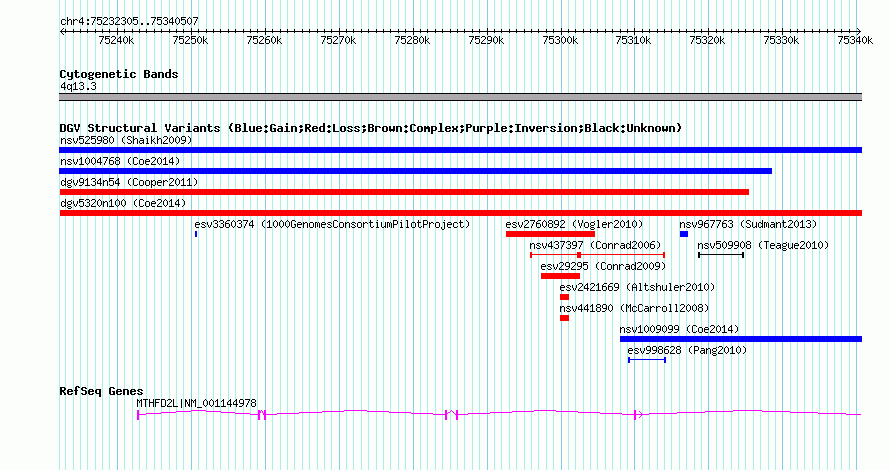Click the dgv9134n54 (Cooper2011) red loss bar
The height and width of the screenshot is (470, 890).
tap(404, 192)
